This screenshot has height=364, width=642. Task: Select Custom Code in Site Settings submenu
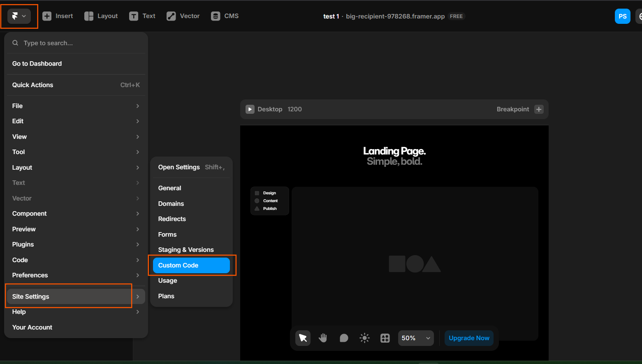pyautogui.click(x=191, y=265)
